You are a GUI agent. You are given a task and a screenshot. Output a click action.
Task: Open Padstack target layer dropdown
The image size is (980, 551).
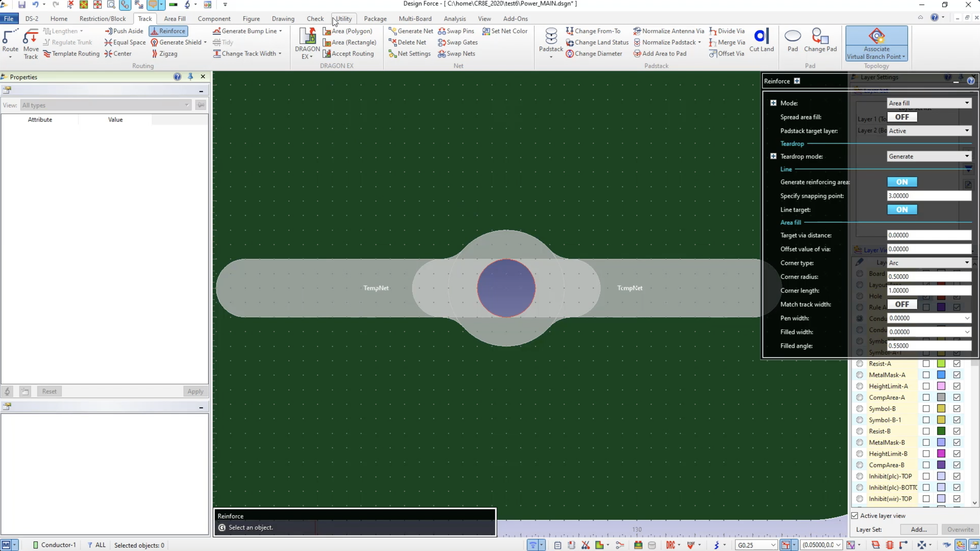(929, 131)
